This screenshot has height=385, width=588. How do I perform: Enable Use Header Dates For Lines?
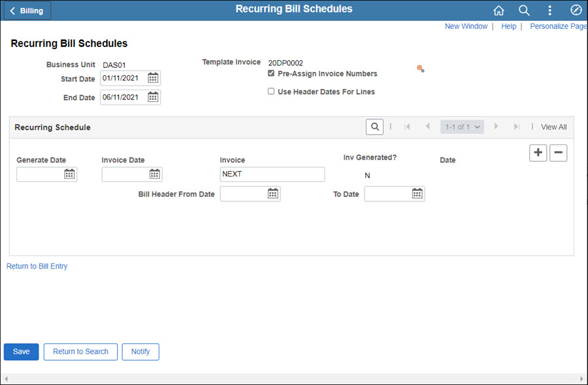[271, 91]
